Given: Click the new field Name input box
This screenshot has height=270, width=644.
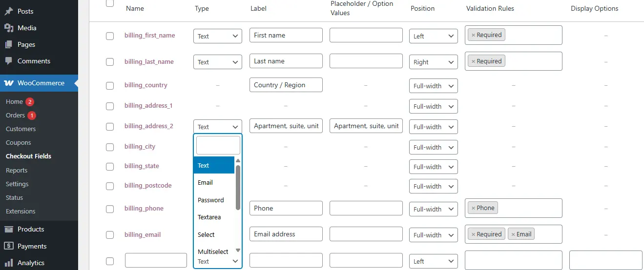Looking at the screenshot, I should coord(156,260).
